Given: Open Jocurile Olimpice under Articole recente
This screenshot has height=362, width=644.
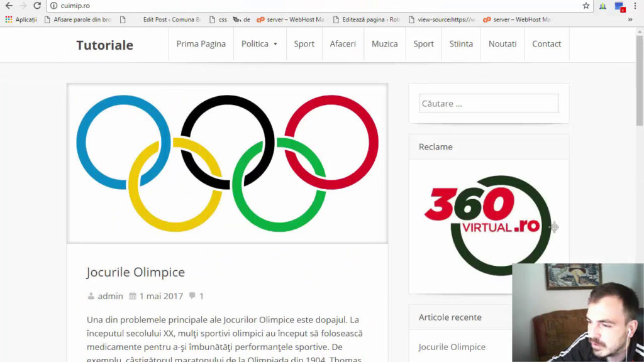Looking at the screenshot, I should 452,347.
